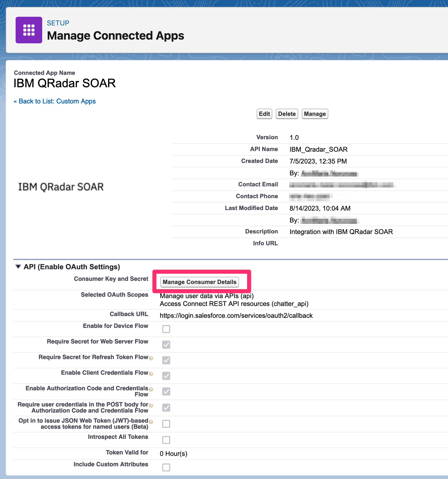The width and height of the screenshot is (448, 479).
Task: Click the Info URL label
Action: click(265, 243)
